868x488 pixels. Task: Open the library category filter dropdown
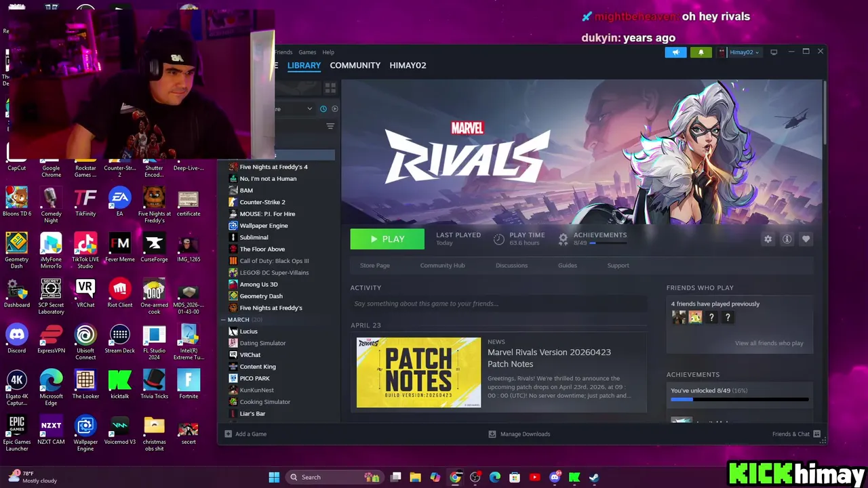click(x=293, y=108)
